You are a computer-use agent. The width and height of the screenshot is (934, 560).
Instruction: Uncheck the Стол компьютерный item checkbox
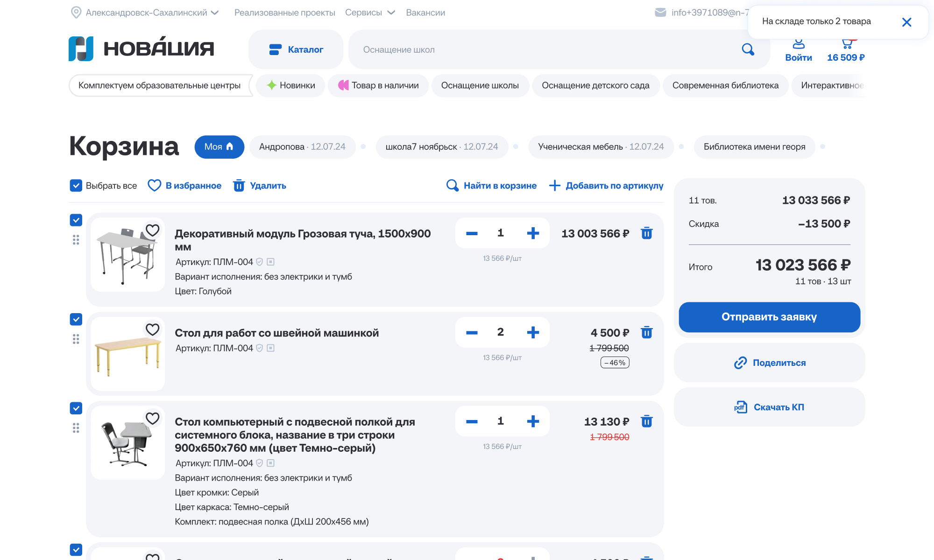coord(76,408)
